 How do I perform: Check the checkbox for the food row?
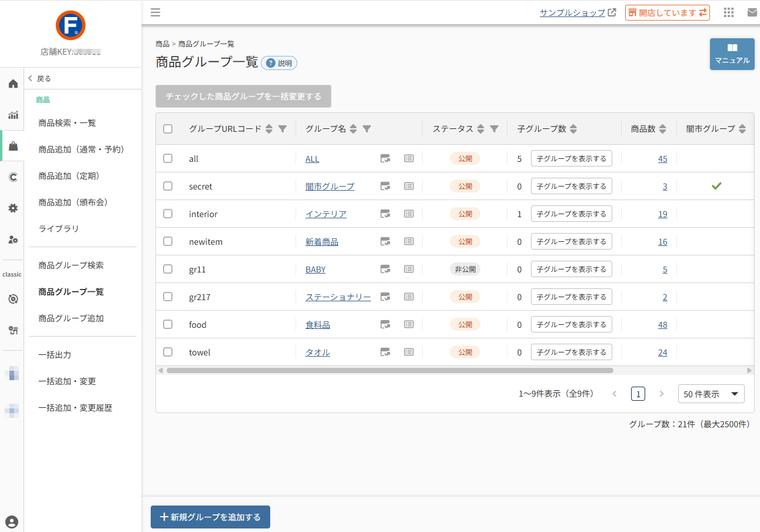click(168, 324)
